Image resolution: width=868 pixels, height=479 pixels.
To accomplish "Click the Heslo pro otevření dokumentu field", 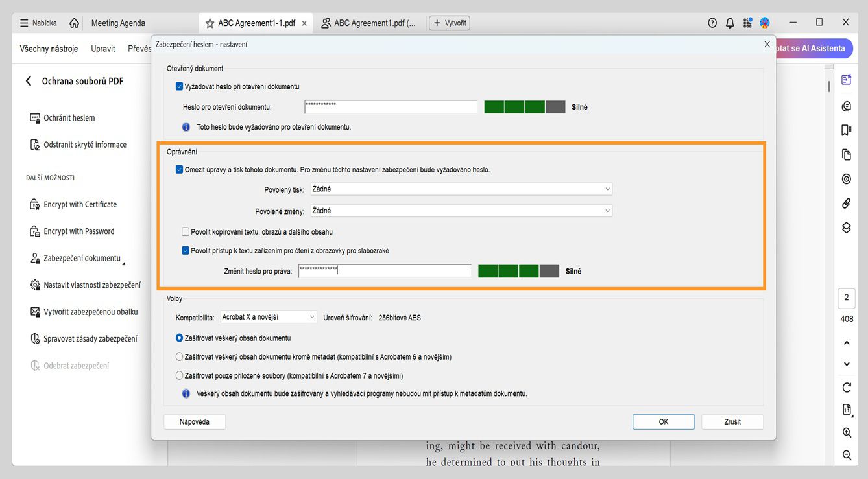I will pos(391,107).
